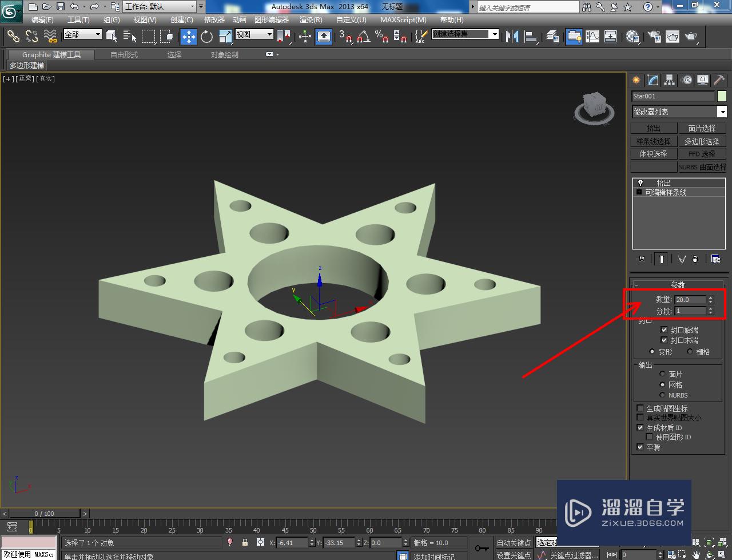This screenshot has width=732, height=560.
Task: Click the 0 / 100 time slider
Action: [x=45, y=514]
